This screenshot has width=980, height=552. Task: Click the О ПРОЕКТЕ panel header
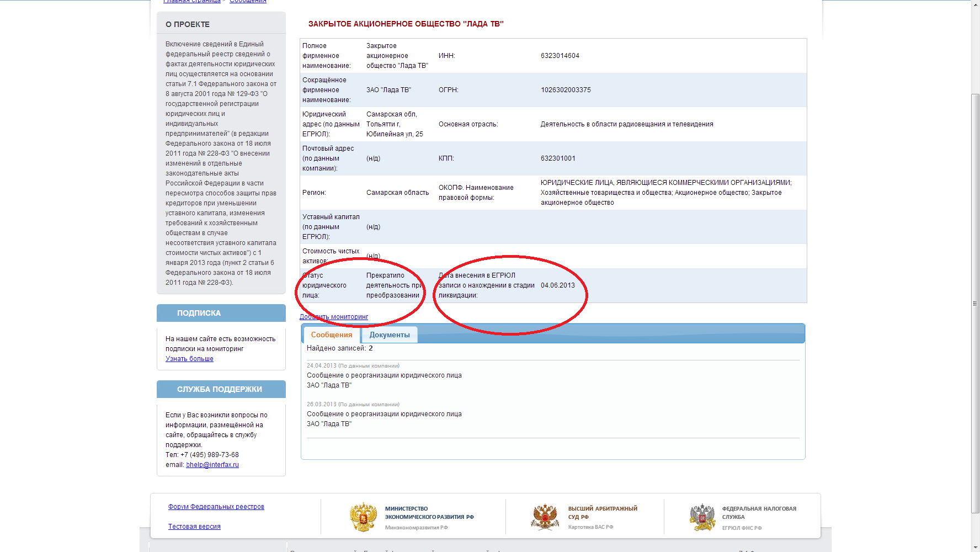[221, 24]
